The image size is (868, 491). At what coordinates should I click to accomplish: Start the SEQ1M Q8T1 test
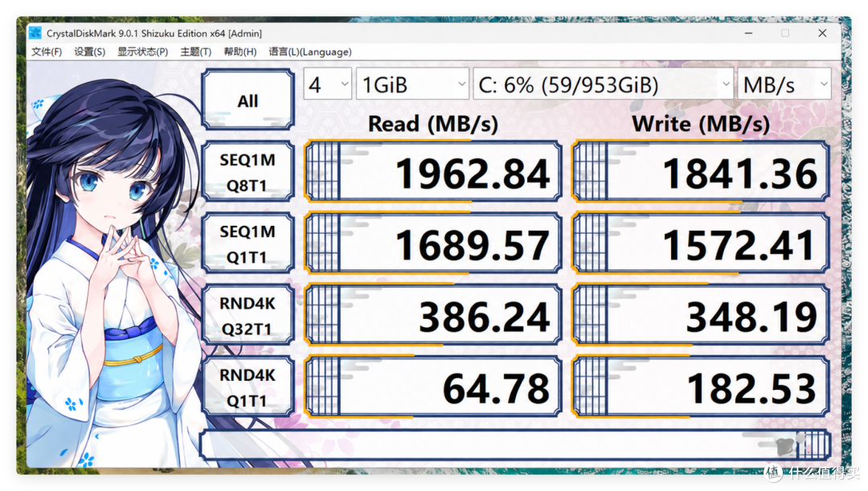(x=248, y=172)
